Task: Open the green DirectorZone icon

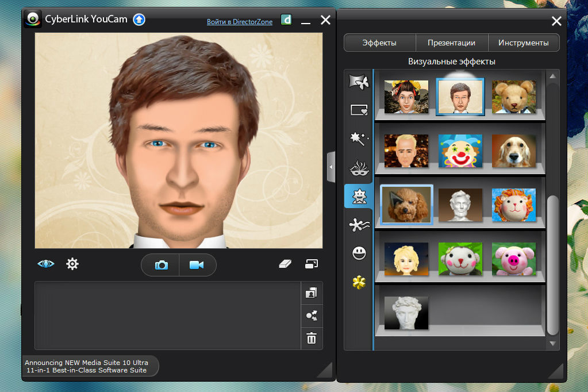Action: coord(286,20)
